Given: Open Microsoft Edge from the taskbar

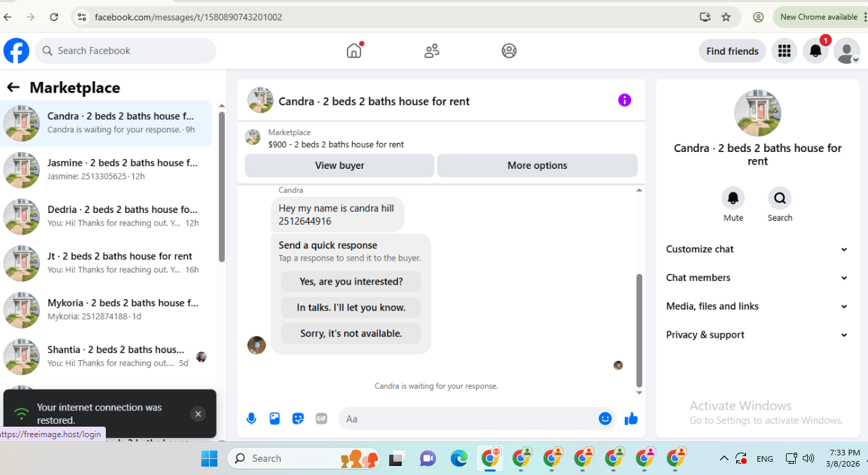Looking at the screenshot, I should click(x=459, y=458).
